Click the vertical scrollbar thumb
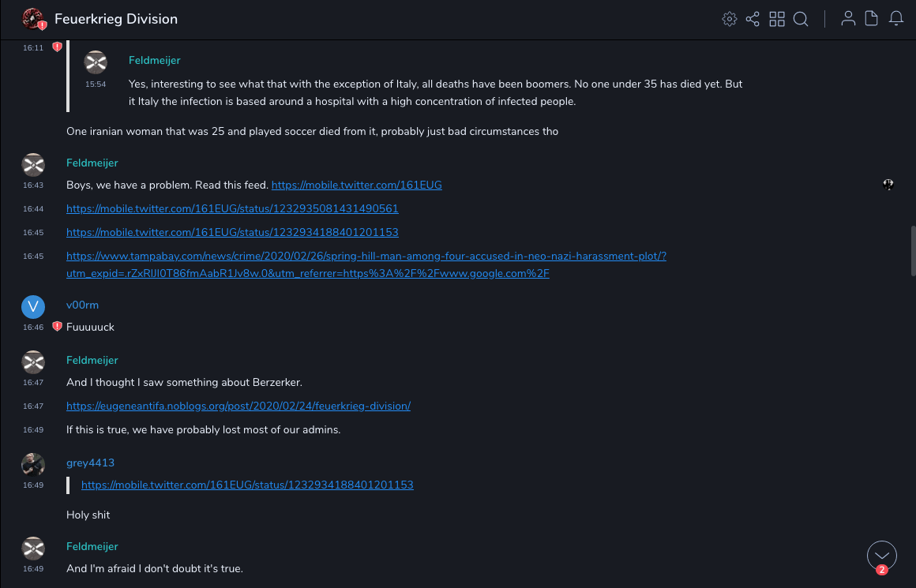Viewport: 916px width, 588px height. pos(913,251)
